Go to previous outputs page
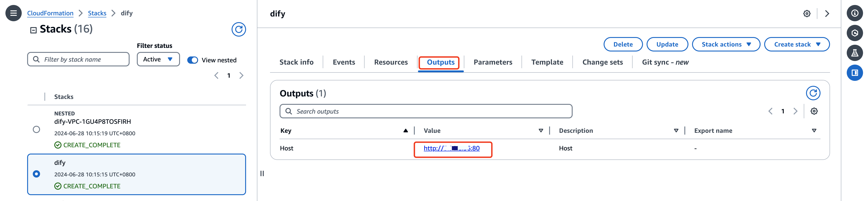 (770, 111)
